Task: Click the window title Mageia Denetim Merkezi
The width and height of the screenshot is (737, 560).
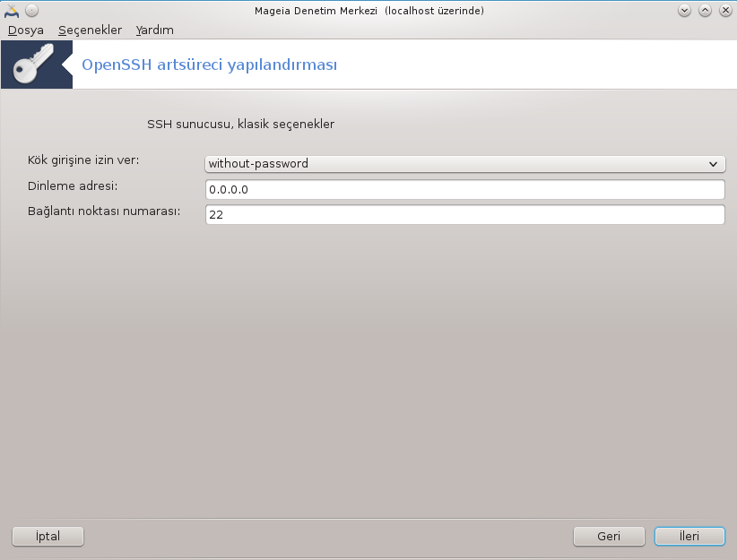Action: [369, 11]
